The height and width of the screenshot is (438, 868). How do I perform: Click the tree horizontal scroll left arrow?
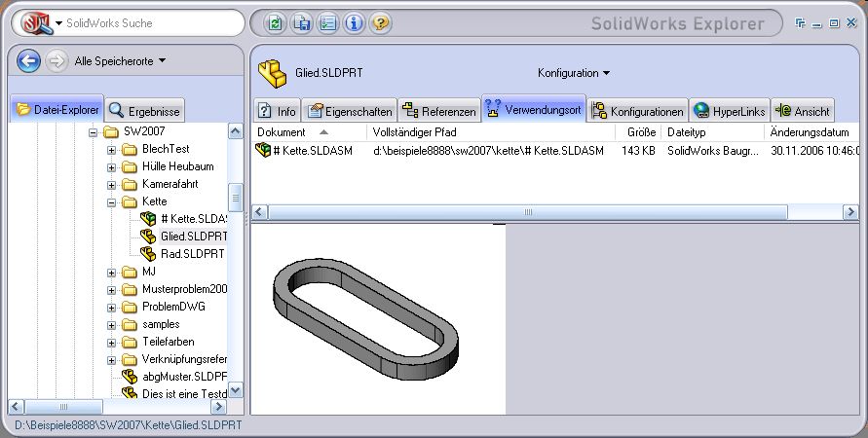[x=16, y=407]
